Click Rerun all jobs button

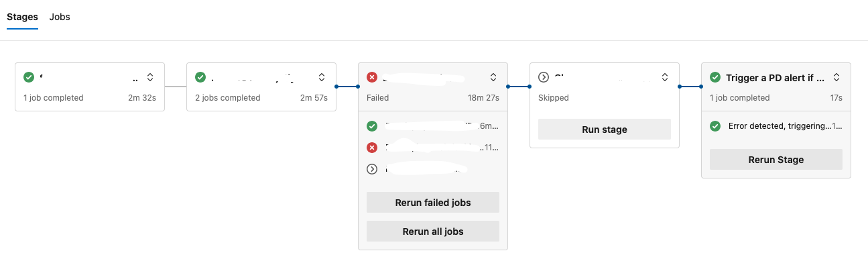point(433,231)
